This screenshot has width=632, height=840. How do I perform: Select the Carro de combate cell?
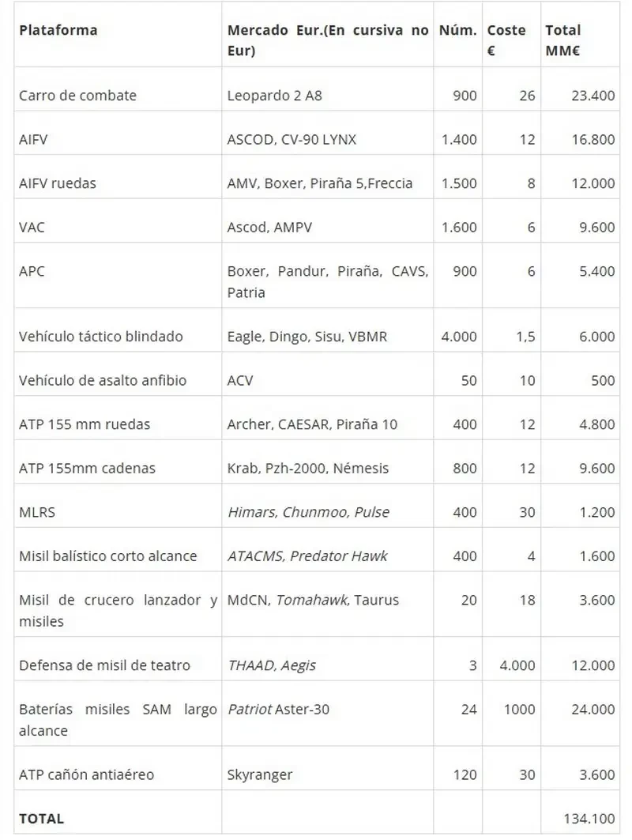77,96
